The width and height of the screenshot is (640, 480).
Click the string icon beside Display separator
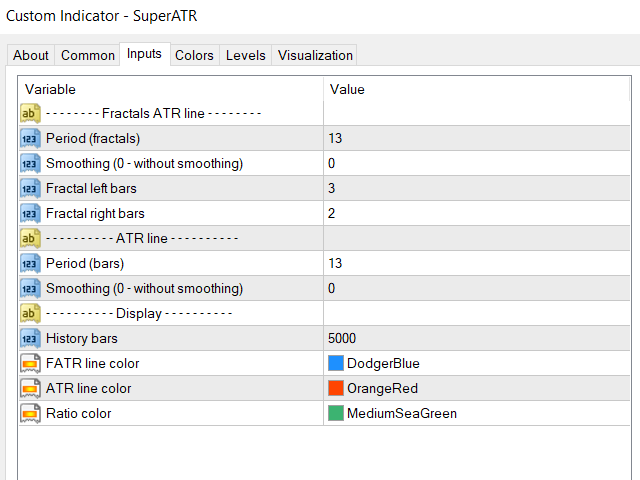(x=30, y=313)
